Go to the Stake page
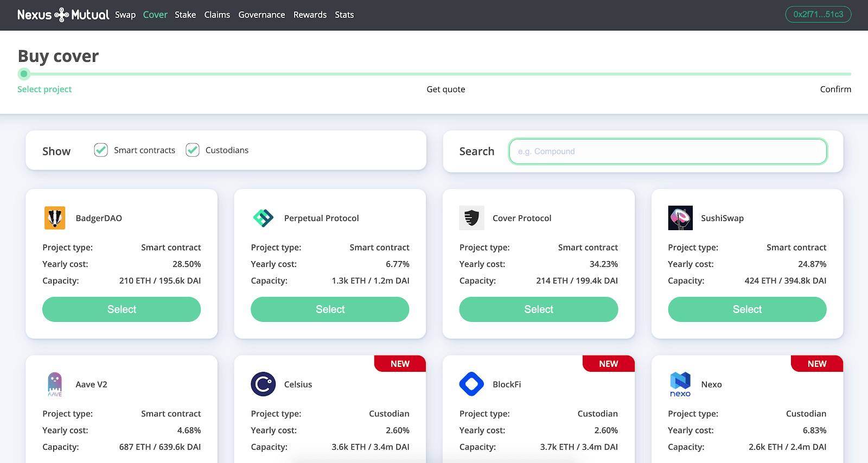 [186, 15]
